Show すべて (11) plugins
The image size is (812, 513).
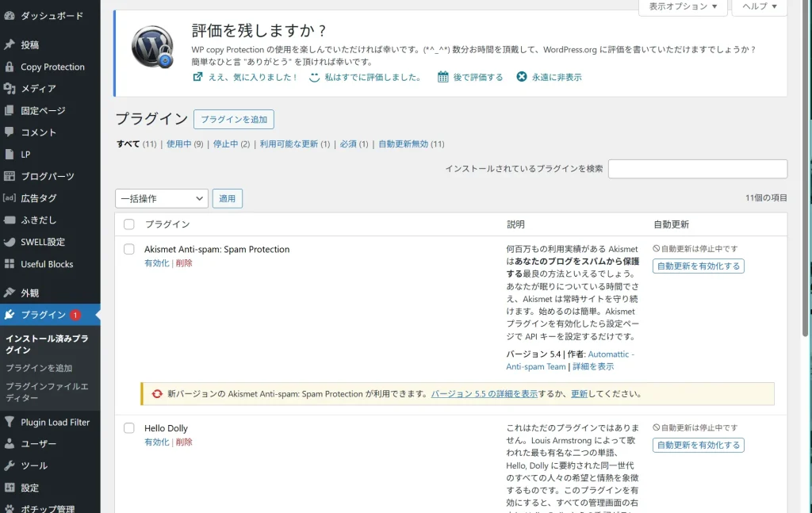click(x=136, y=144)
